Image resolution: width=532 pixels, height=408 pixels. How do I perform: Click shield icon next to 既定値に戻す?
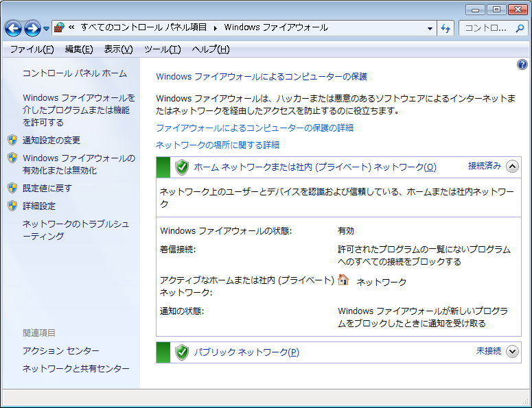point(12,188)
